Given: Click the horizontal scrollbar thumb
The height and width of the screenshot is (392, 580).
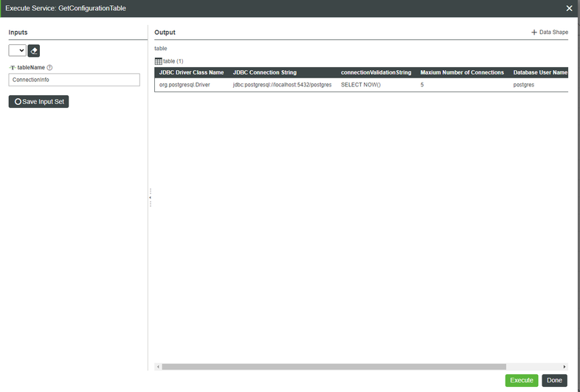Looking at the screenshot, I should 334,367.
